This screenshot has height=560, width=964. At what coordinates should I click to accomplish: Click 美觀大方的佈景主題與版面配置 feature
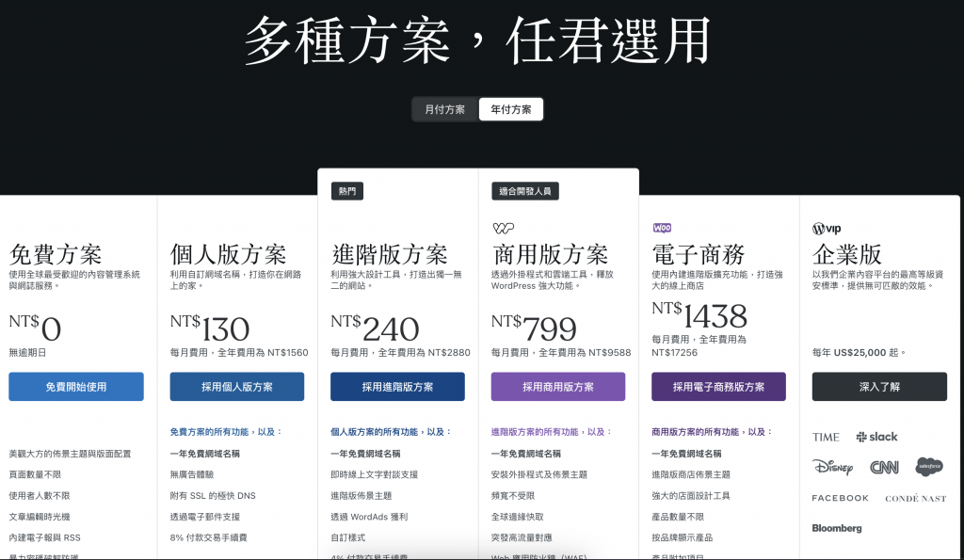[x=70, y=454]
